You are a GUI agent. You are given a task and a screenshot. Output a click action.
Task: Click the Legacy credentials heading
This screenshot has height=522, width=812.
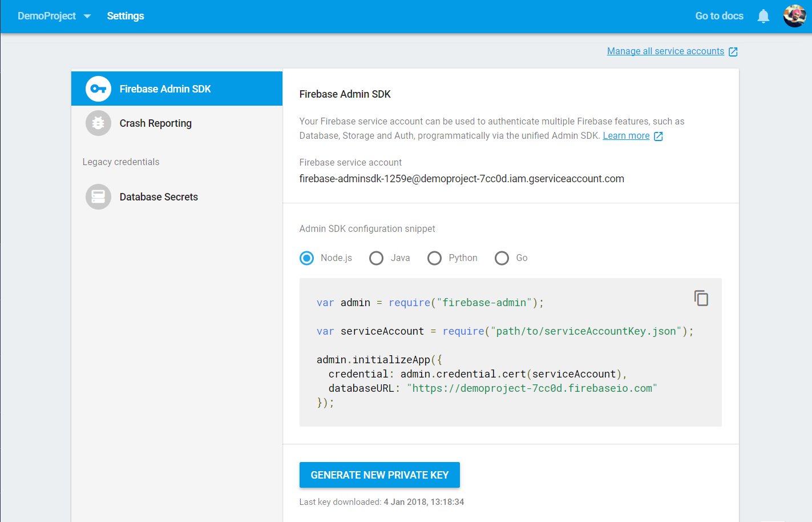click(x=121, y=162)
